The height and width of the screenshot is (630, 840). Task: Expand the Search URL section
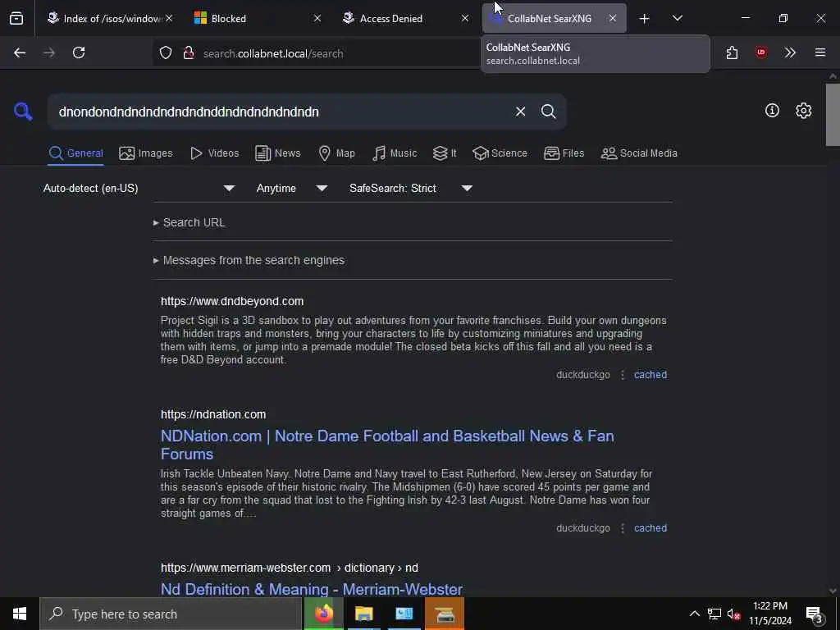[x=189, y=222]
